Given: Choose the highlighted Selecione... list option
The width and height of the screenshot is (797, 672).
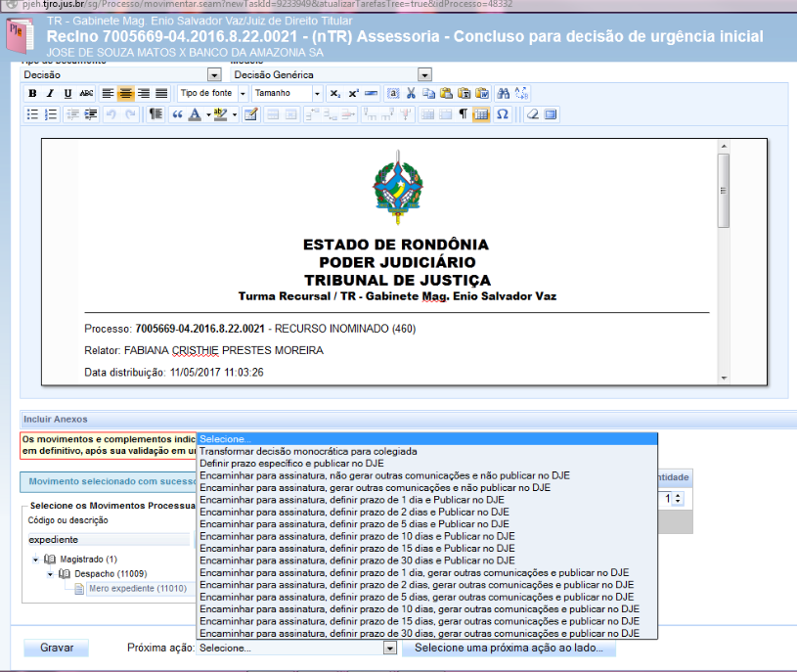Looking at the screenshot, I should pyautogui.click(x=427, y=439).
